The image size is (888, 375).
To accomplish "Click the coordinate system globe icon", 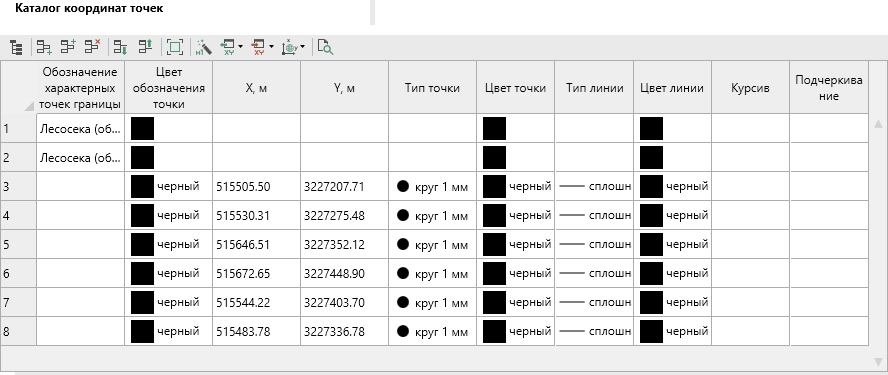I will [x=290, y=47].
